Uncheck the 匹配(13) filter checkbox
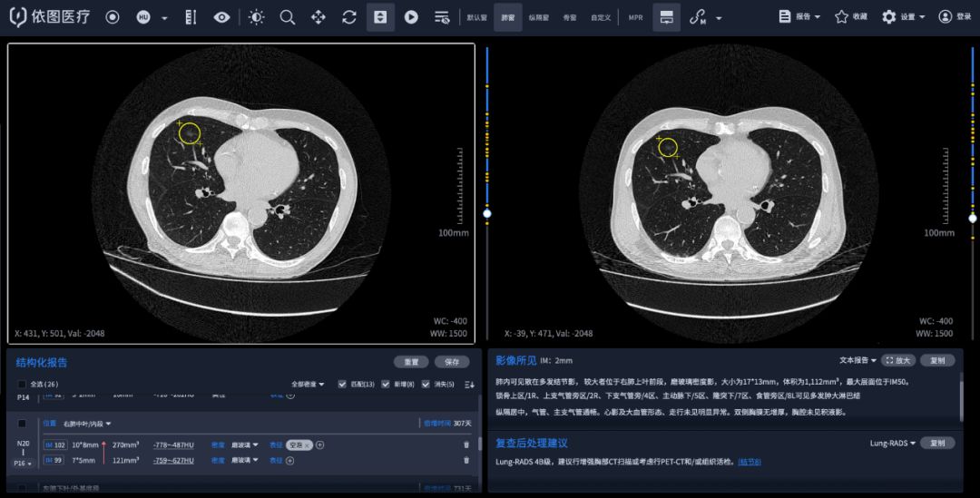This screenshot has height=498, width=980. pos(342,384)
